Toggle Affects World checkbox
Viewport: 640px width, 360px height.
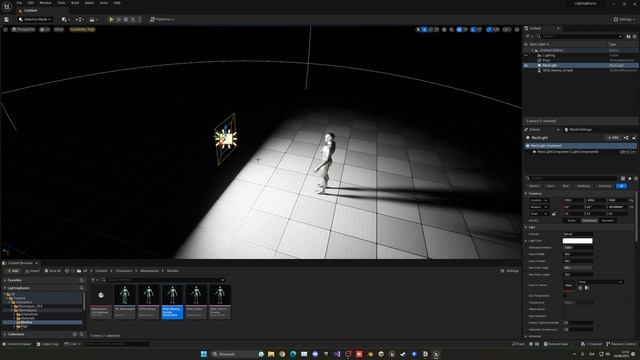565,309
